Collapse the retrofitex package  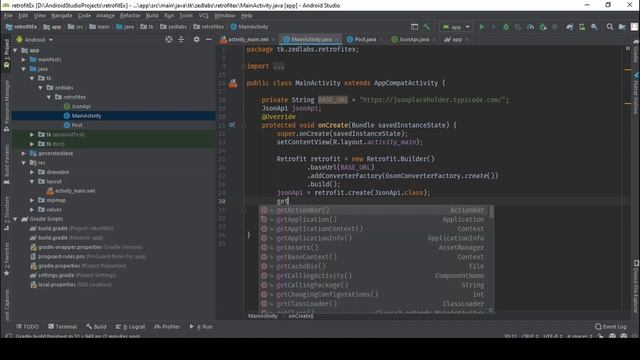coord(49,97)
